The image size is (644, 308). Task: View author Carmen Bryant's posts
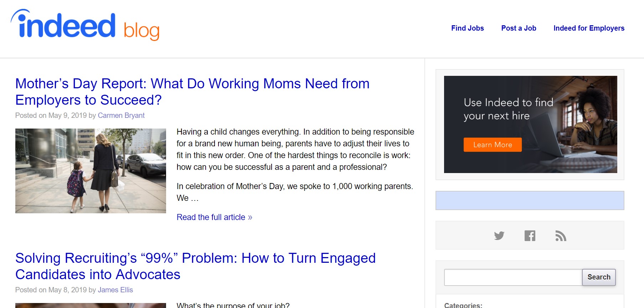(121, 115)
